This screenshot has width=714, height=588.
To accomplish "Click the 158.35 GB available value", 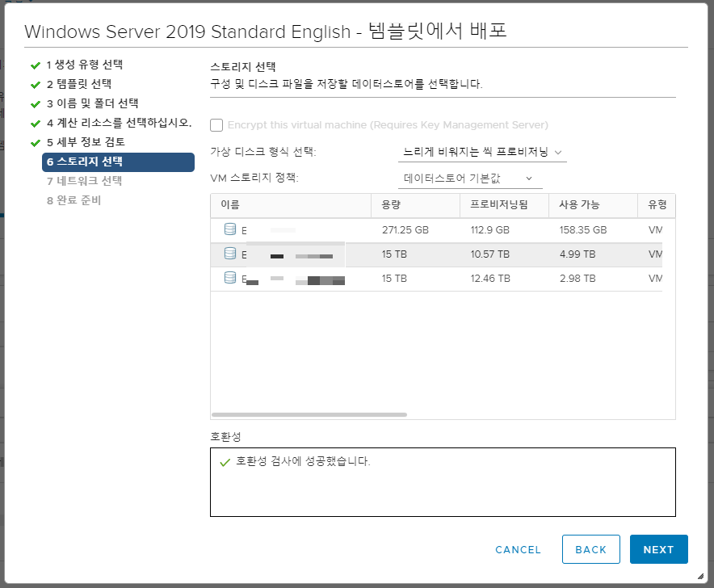I will [583, 230].
